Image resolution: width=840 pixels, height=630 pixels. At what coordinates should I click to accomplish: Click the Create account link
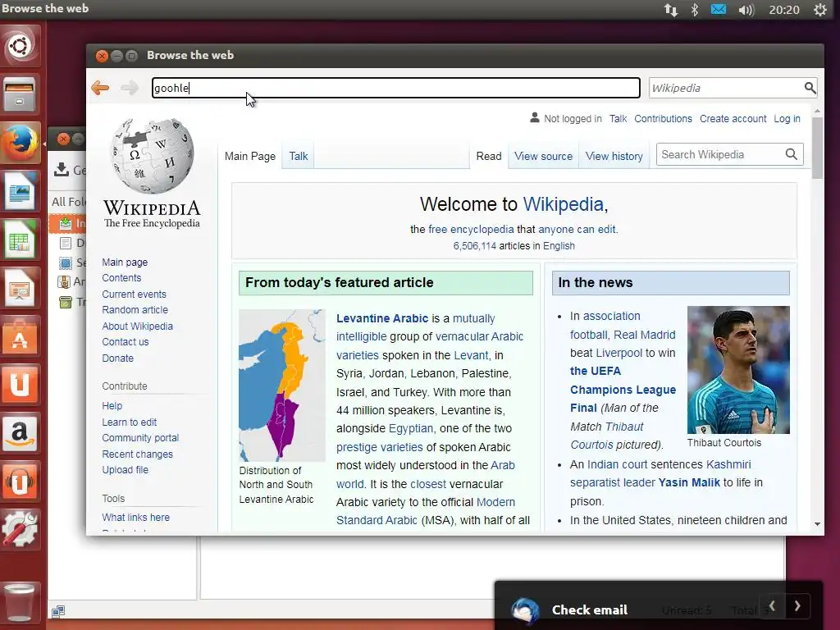pyautogui.click(x=733, y=118)
